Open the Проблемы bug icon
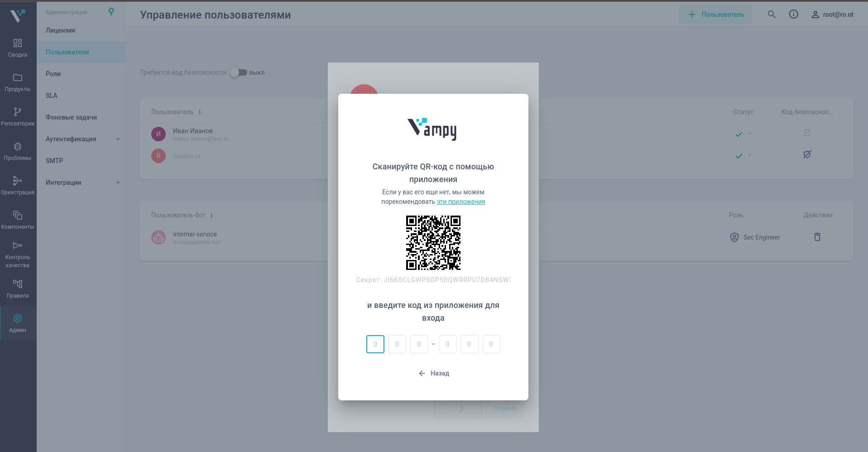Image resolution: width=868 pixels, height=452 pixels. tap(18, 147)
